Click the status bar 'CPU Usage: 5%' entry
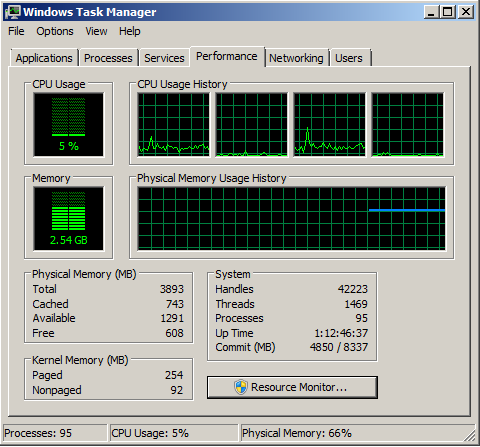This screenshot has width=480, height=447. (x=174, y=433)
